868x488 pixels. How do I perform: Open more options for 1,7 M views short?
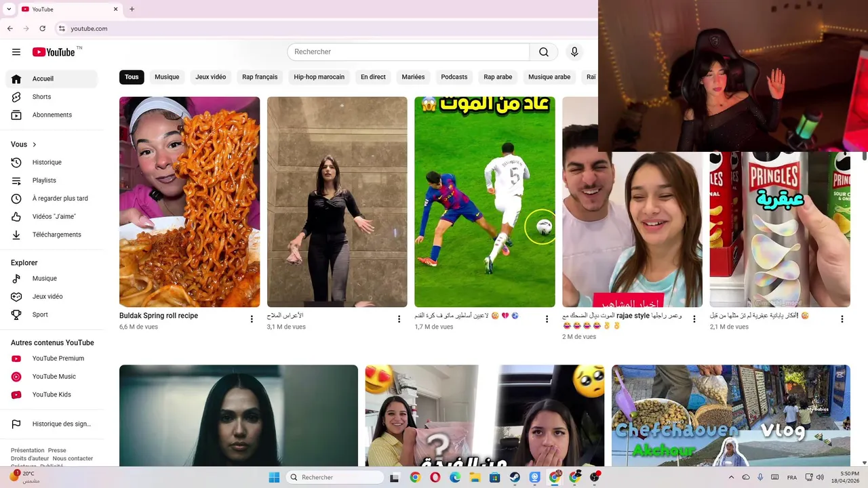(547, 319)
